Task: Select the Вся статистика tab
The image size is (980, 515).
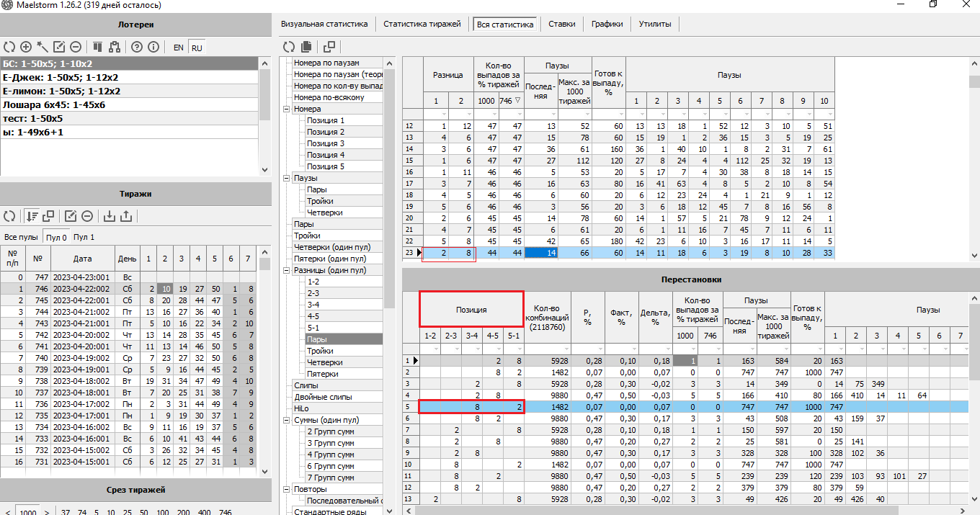Action: (x=505, y=24)
